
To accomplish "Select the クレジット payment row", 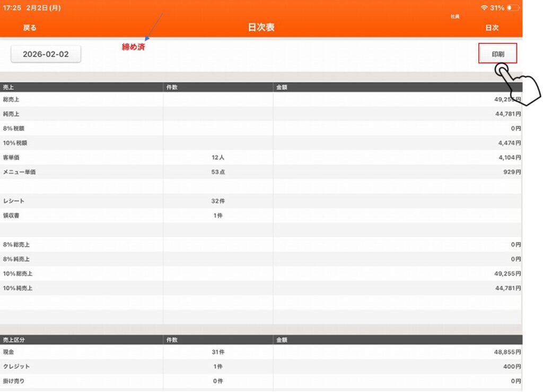I will [x=261, y=367].
